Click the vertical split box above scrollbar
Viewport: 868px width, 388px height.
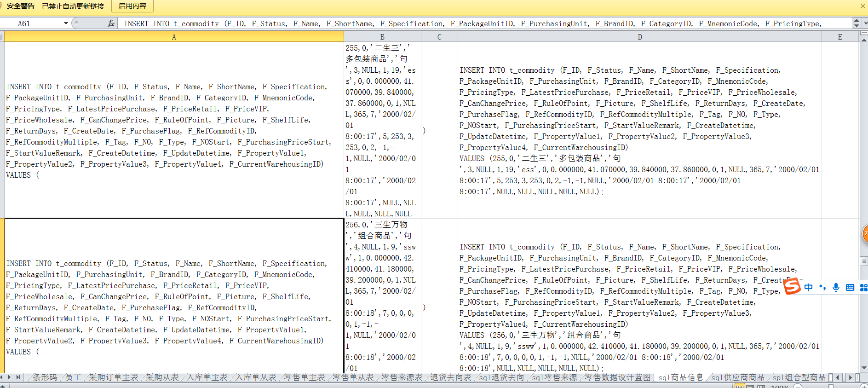[863, 34]
